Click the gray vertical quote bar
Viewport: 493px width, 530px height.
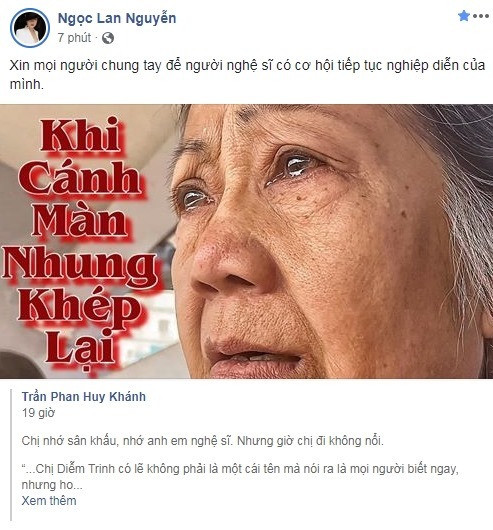(11, 455)
